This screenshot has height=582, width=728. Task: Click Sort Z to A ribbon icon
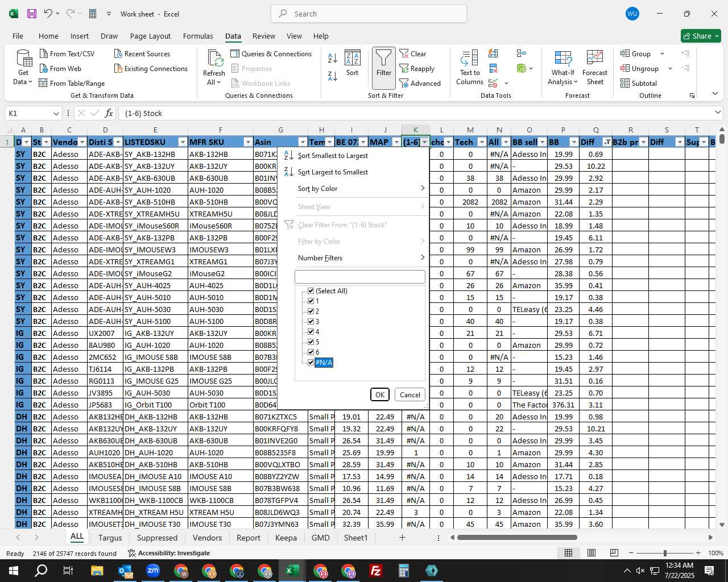tap(333, 76)
